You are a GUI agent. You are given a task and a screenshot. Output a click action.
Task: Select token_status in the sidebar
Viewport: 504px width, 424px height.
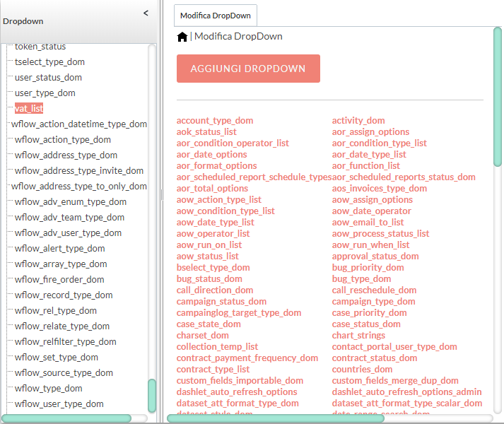40,47
